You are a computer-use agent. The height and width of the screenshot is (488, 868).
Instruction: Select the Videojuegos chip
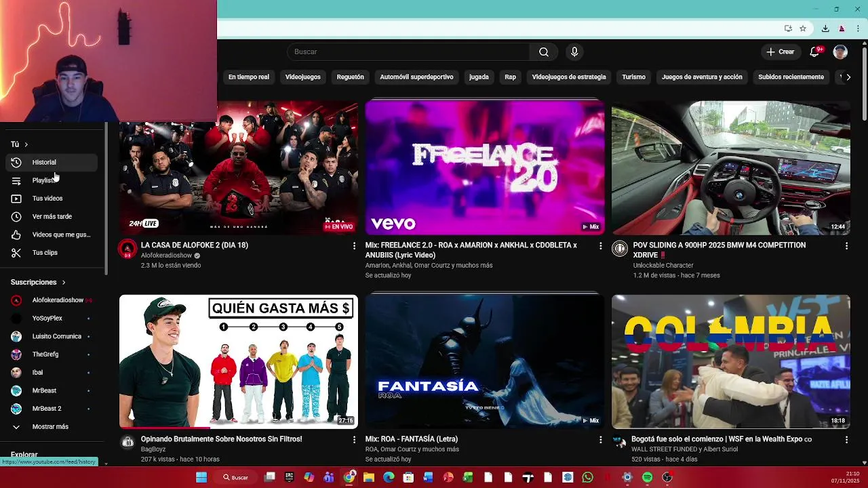click(302, 77)
